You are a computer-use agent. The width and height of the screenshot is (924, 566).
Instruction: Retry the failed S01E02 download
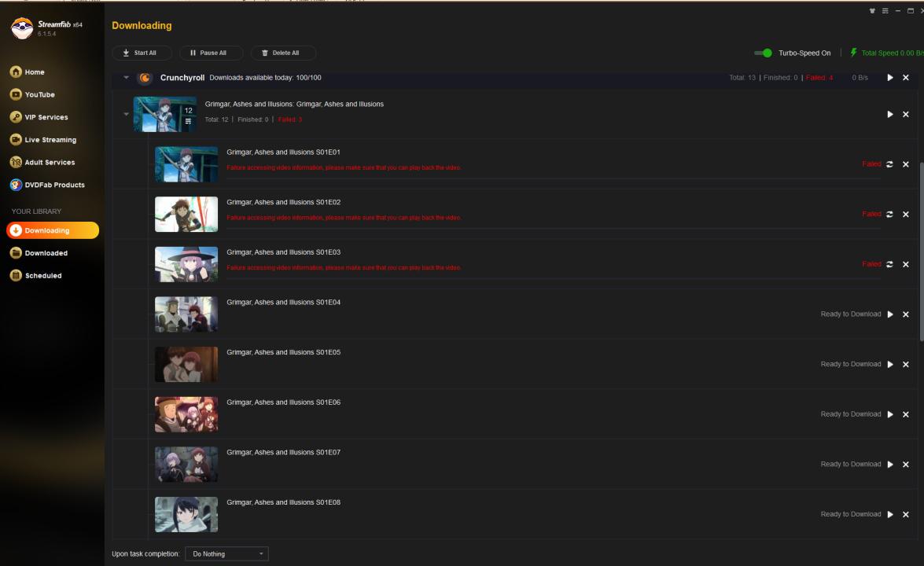pos(890,215)
